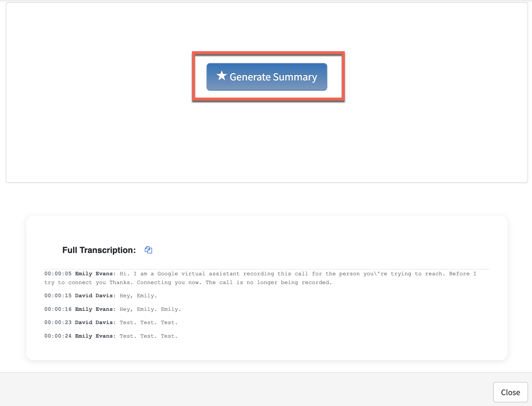Click Emily's 'Hey, Emily. Emily.' transcript text
This screenshot has height=406, width=532.
(150, 309)
